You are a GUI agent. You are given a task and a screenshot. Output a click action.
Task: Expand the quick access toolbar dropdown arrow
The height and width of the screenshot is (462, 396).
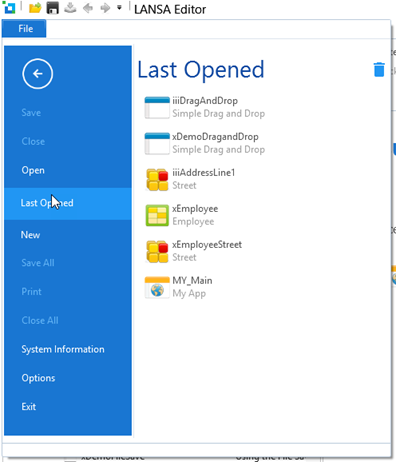(119, 8)
